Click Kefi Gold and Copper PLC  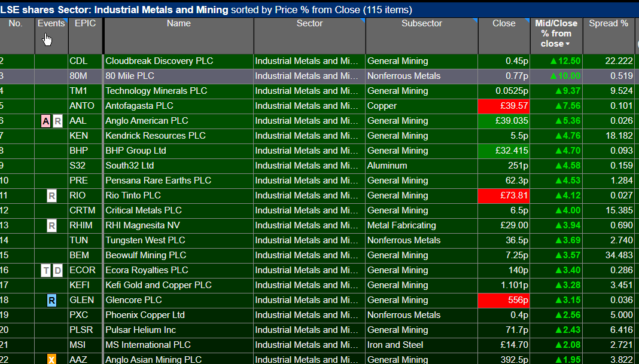click(159, 286)
